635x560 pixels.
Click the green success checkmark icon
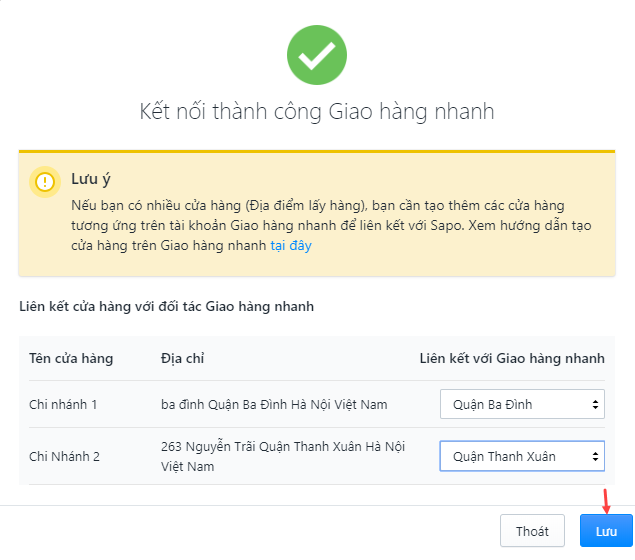pyautogui.click(x=317, y=55)
